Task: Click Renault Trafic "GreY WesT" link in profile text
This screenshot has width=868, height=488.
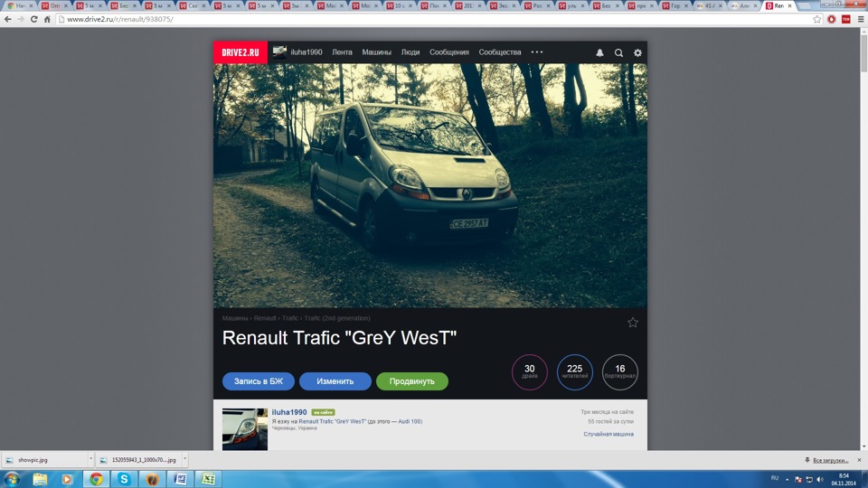Action: coord(332,421)
